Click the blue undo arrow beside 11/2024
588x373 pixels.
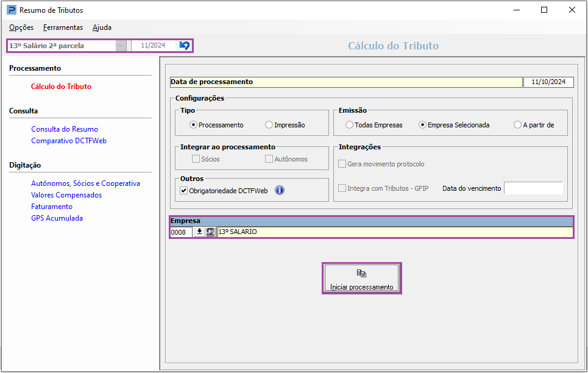point(185,46)
